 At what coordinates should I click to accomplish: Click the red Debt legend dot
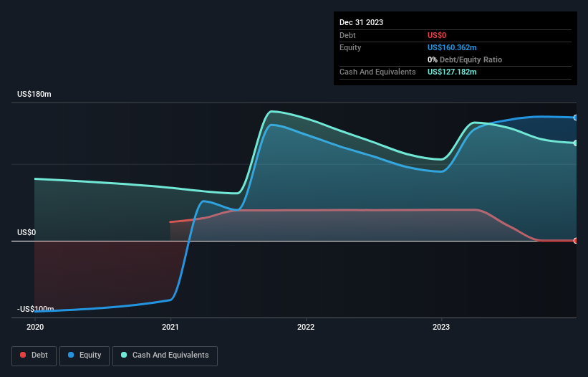[23, 355]
